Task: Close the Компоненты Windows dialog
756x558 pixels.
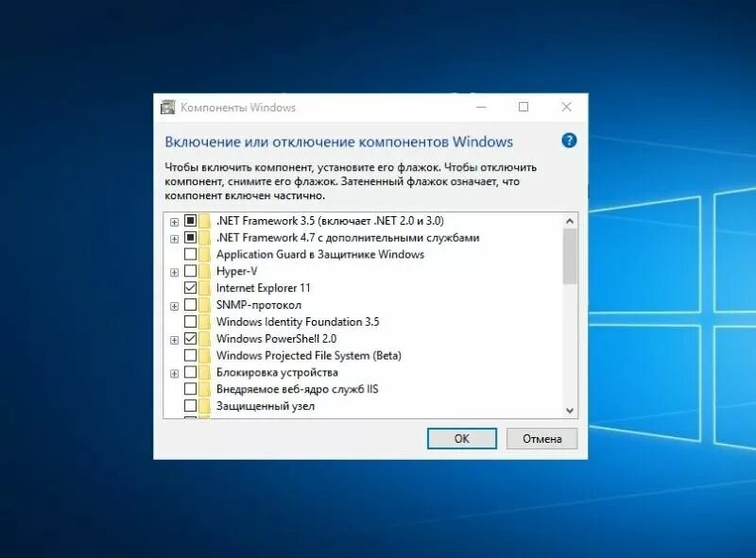Action: click(x=566, y=107)
